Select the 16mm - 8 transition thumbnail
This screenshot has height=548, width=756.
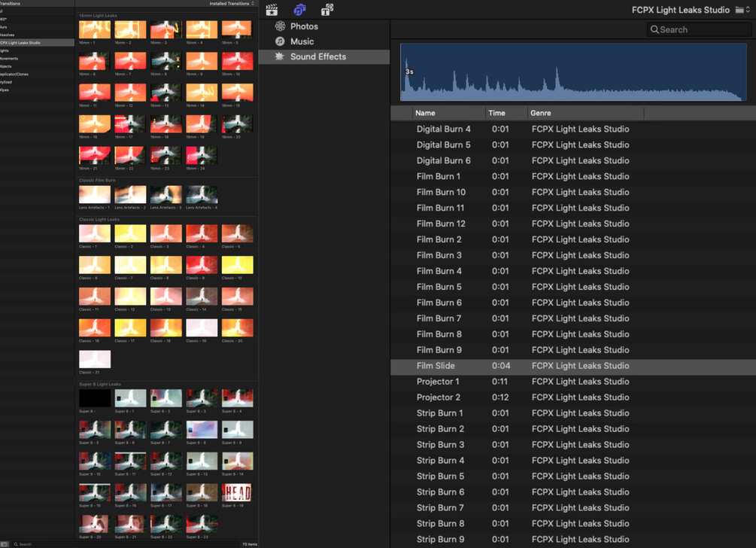(165, 61)
